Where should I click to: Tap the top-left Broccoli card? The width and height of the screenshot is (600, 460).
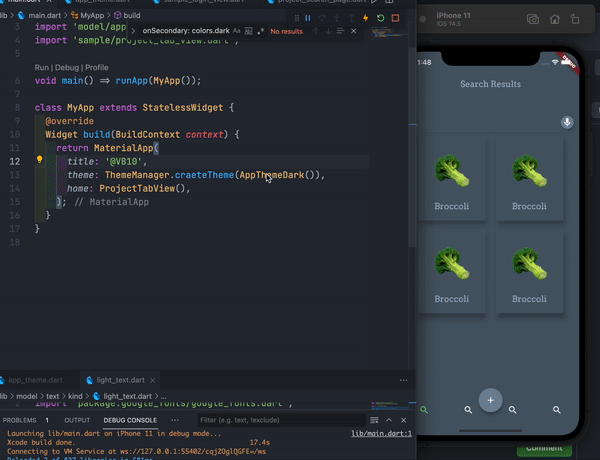tap(452, 179)
